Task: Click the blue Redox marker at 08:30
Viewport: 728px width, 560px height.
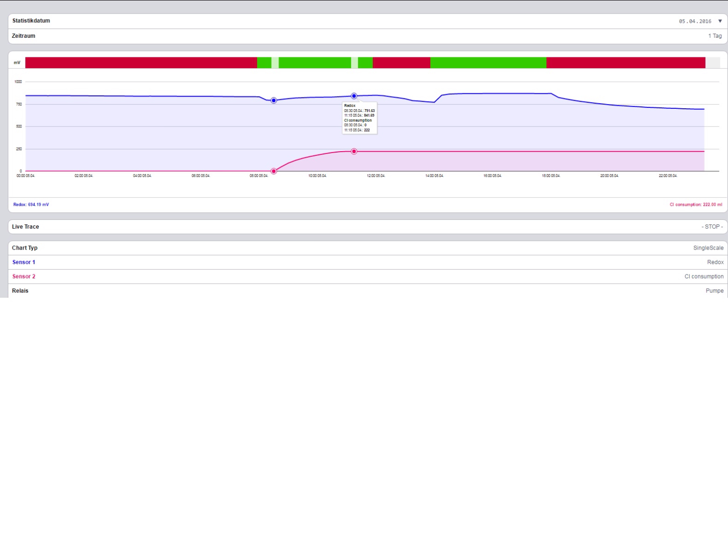Action: tap(274, 100)
